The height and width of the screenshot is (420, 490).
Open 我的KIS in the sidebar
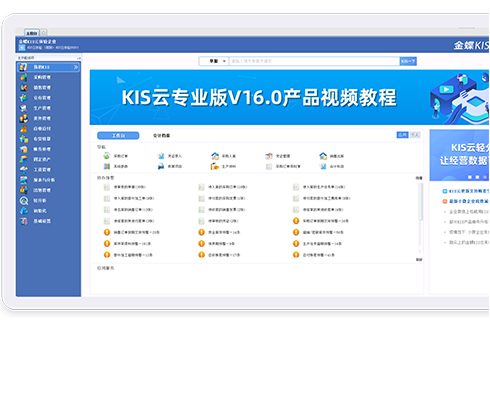48,67
